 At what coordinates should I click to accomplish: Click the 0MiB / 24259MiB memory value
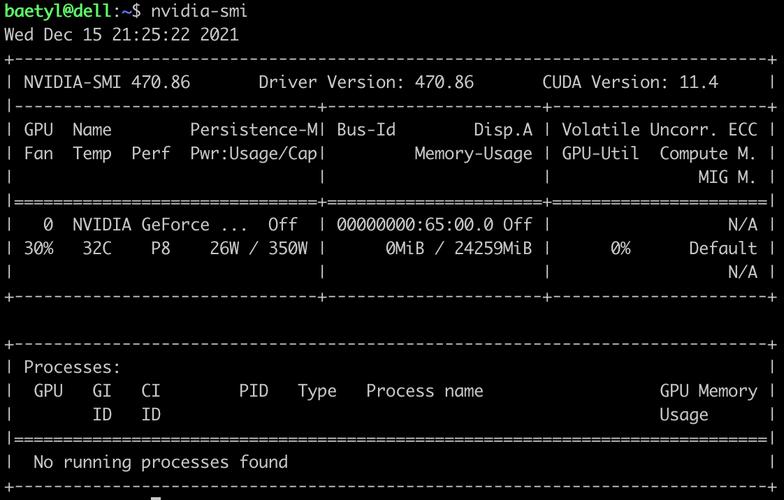coord(459,248)
